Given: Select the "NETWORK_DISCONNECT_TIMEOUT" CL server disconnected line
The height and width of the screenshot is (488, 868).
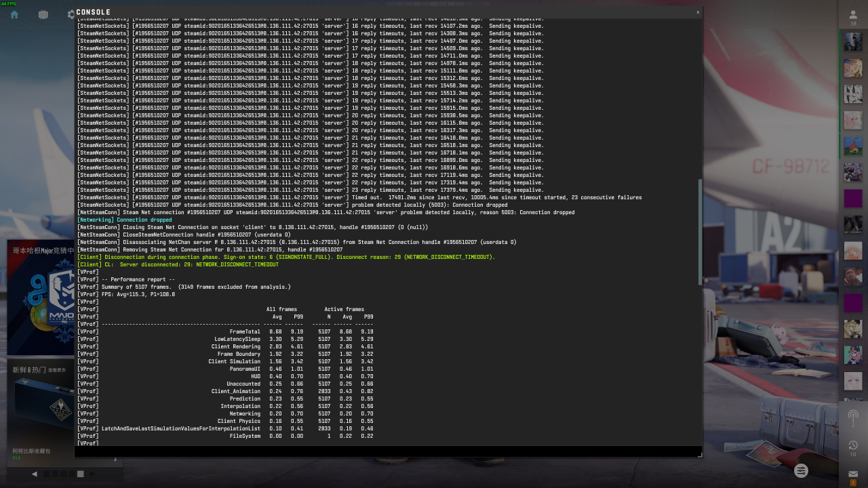Looking at the screenshot, I should [x=178, y=264].
